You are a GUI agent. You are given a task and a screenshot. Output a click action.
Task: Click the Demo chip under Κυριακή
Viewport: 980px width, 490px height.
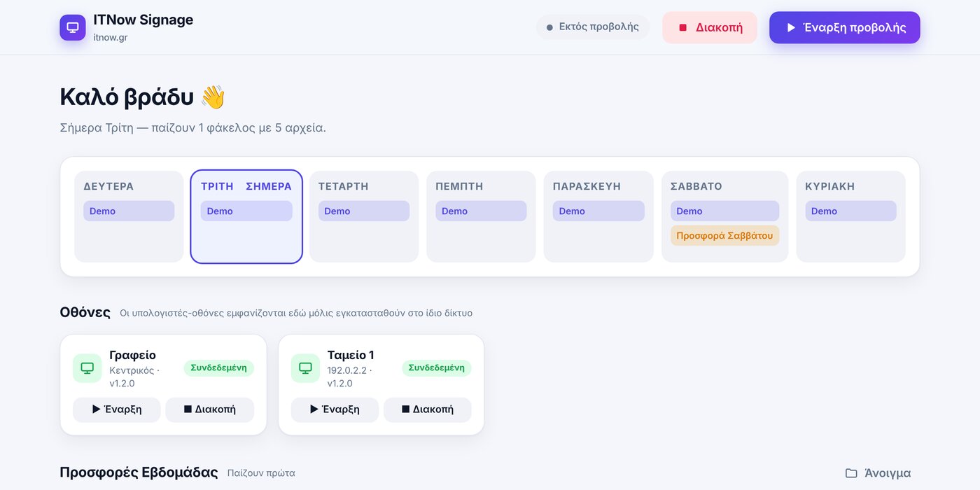click(x=850, y=211)
